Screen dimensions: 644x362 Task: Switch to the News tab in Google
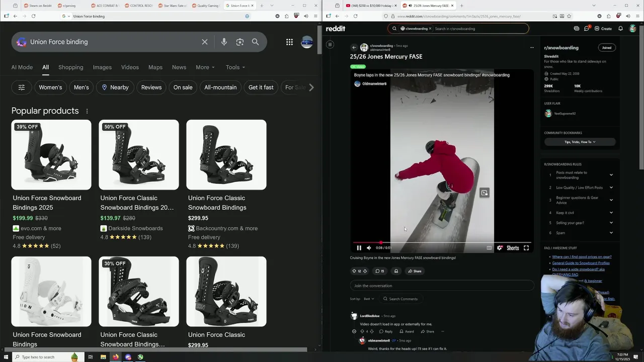click(179, 67)
